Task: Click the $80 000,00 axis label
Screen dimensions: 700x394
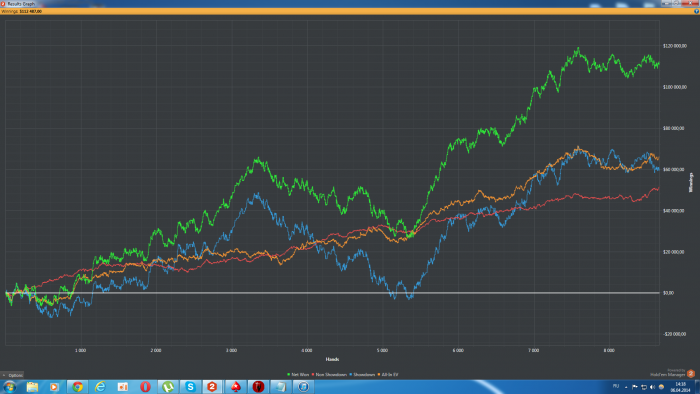Action: point(673,128)
